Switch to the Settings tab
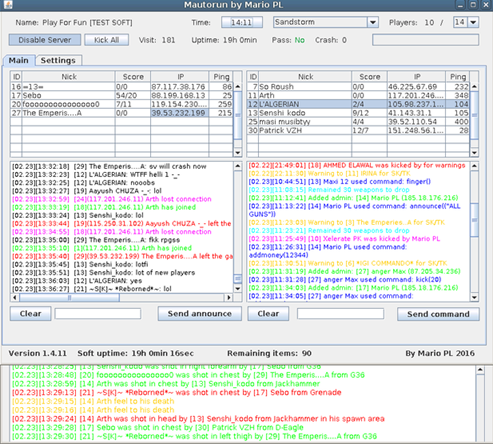The width and height of the screenshot is (493, 444). 58,60
